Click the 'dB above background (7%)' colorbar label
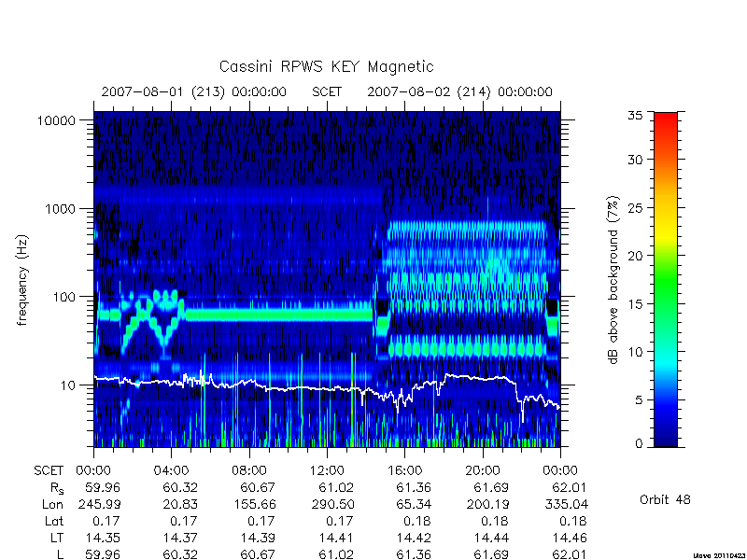 pyautogui.click(x=613, y=280)
